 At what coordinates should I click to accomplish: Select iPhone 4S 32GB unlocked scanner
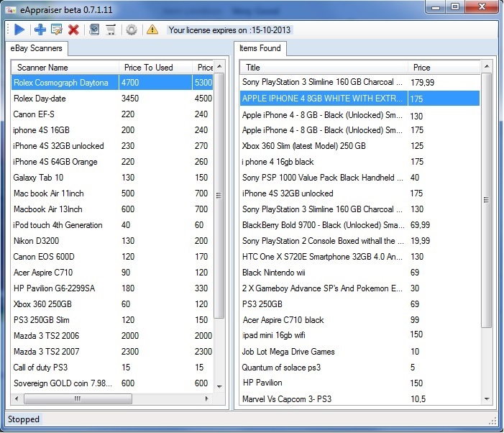(112, 146)
